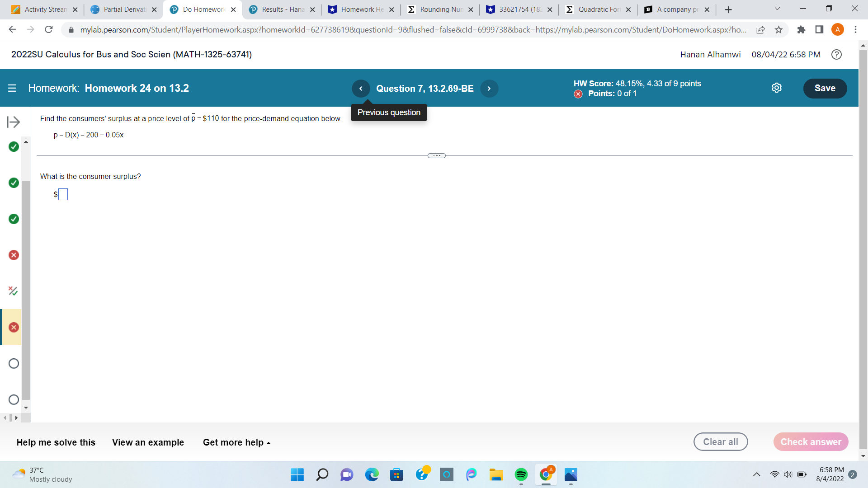Select the last empty circle question indicator

pyautogui.click(x=13, y=399)
